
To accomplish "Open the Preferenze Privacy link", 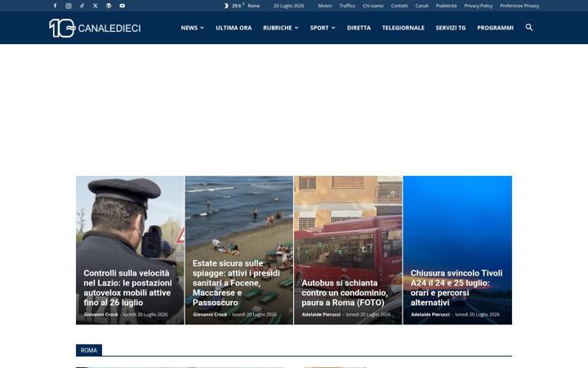I will (x=519, y=6).
